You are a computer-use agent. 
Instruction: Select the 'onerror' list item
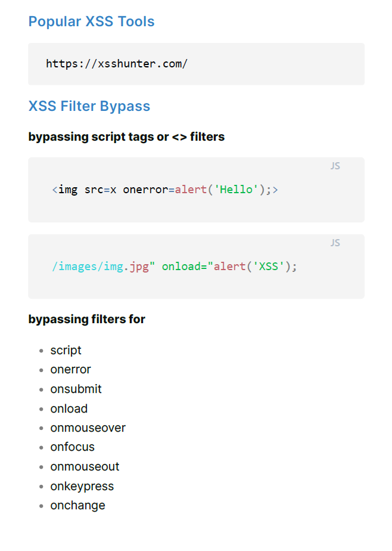tap(70, 370)
